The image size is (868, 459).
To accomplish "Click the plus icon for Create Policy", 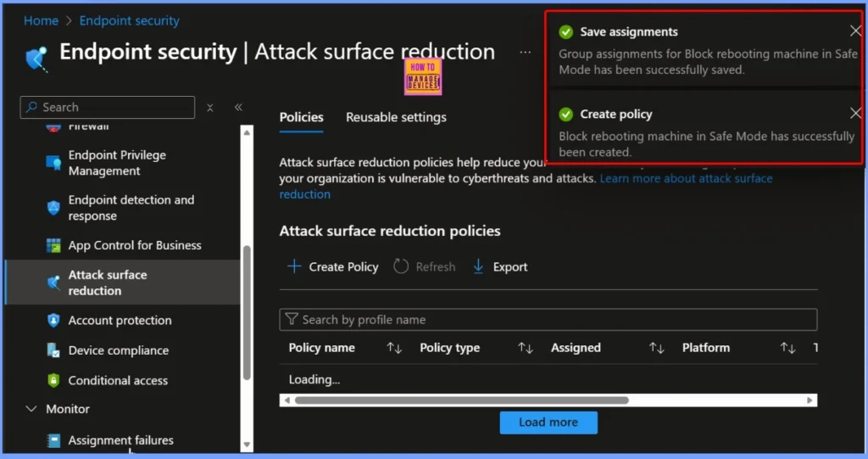I will pos(294,266).
